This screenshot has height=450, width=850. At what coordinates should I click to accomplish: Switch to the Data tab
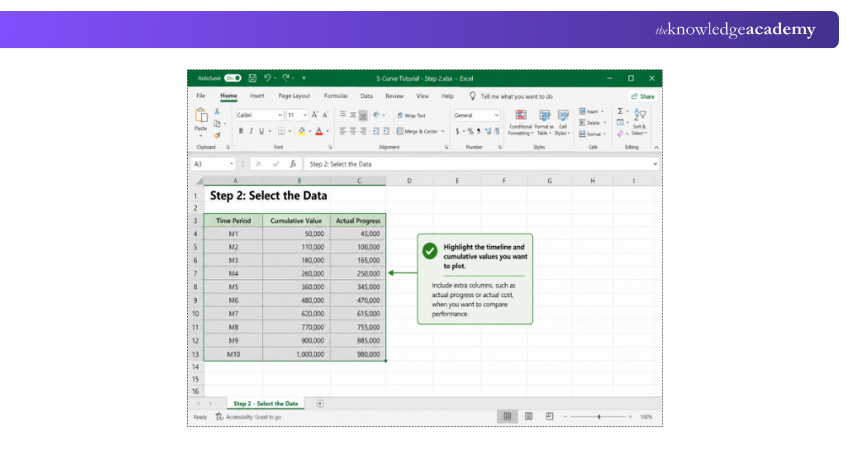(x=366, y=96)
